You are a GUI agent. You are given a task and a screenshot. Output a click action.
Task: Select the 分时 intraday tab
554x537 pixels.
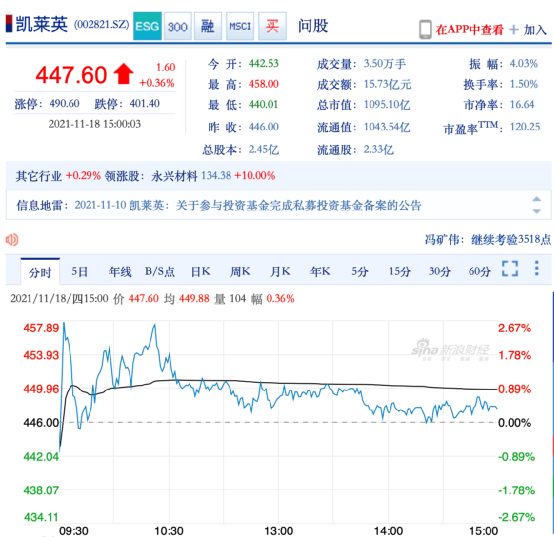40,272
